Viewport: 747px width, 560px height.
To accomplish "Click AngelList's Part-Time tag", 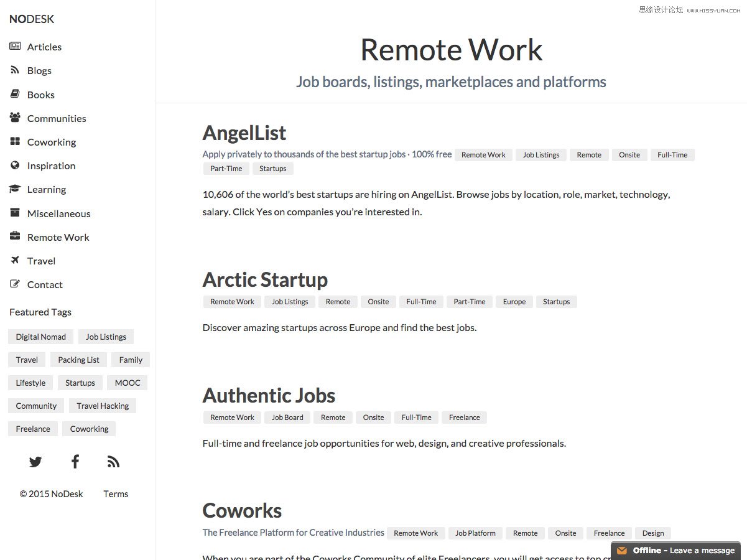I will [x=226, y=169].
